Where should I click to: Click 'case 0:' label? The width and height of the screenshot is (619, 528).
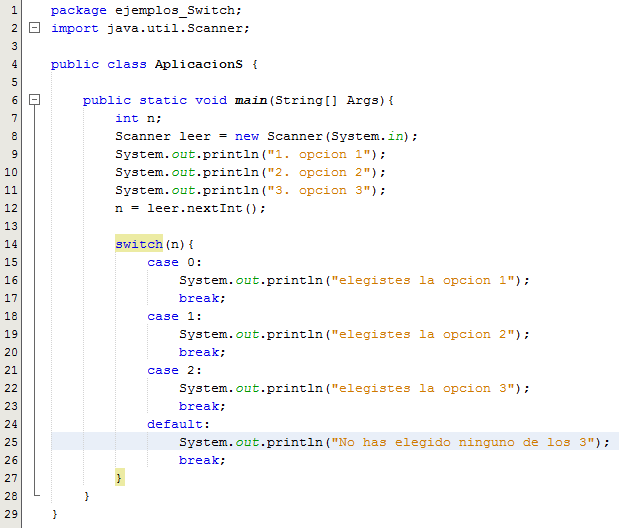tap(174, 262)
